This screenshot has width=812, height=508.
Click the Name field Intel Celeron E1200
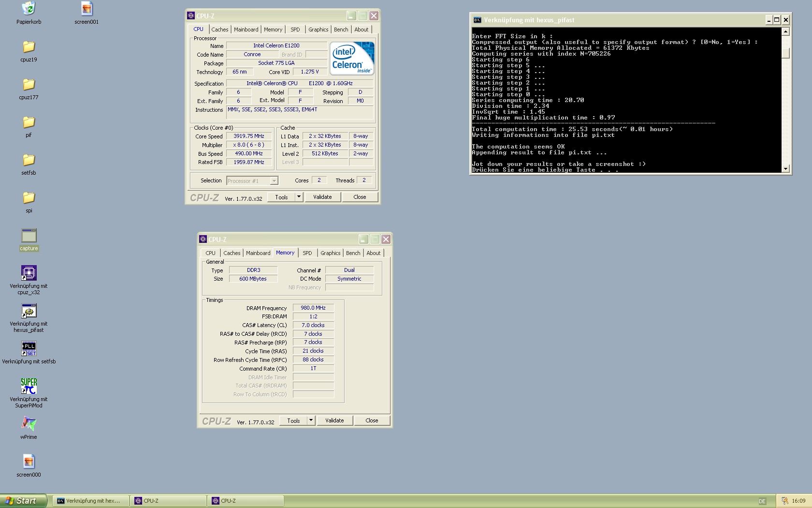(276, 45)
